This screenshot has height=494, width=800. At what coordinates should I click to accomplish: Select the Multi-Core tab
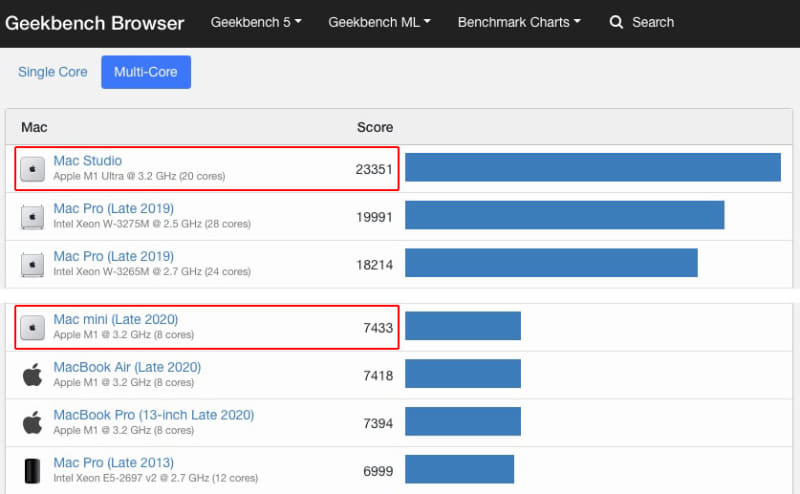point(146,72)
